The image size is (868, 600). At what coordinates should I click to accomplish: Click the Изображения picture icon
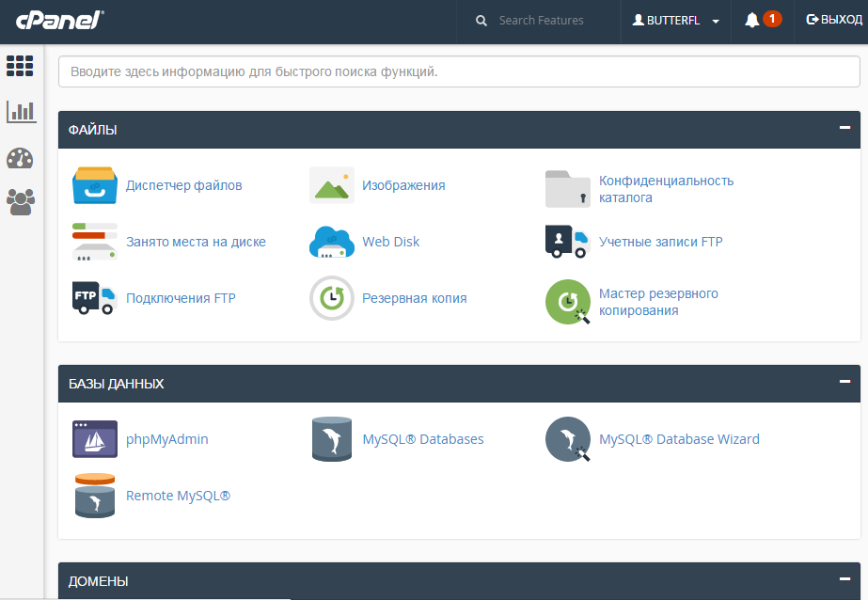click(x=331, y=185)
